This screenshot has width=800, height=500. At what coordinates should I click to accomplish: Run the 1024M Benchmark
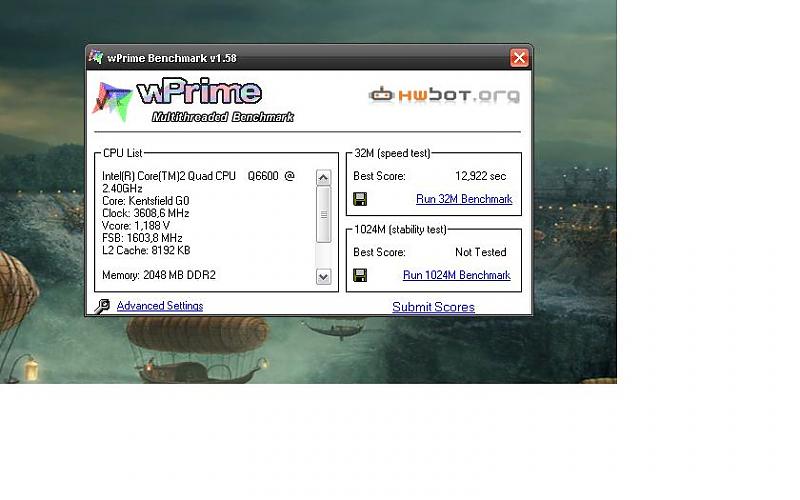tap(457, 276)
